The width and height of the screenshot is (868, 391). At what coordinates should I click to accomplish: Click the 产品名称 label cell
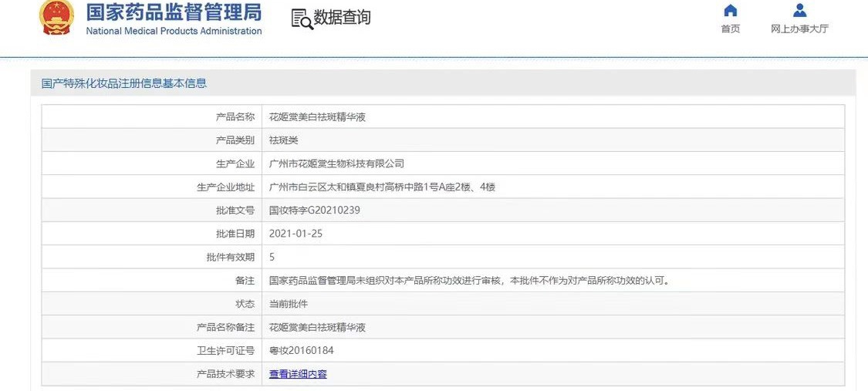(152, 116)
